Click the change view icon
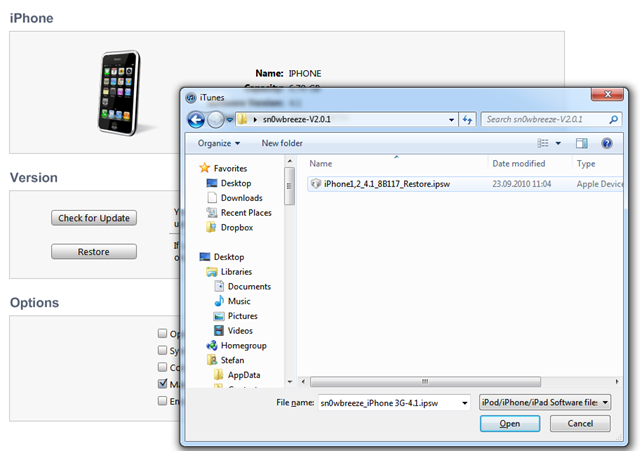The width and height of the screenshot is (640, 451). pos(542,143)
